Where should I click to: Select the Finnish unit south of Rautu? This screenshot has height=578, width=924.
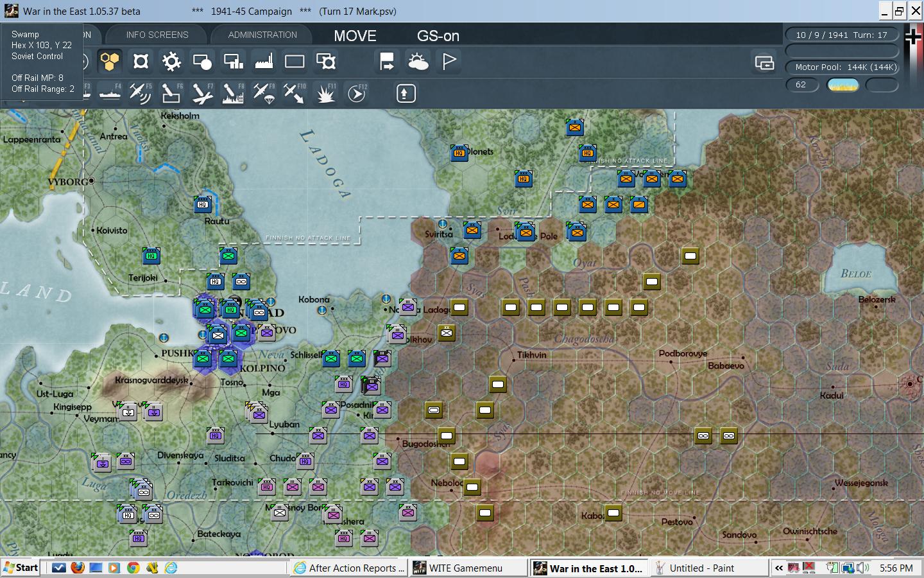[228, 256]
